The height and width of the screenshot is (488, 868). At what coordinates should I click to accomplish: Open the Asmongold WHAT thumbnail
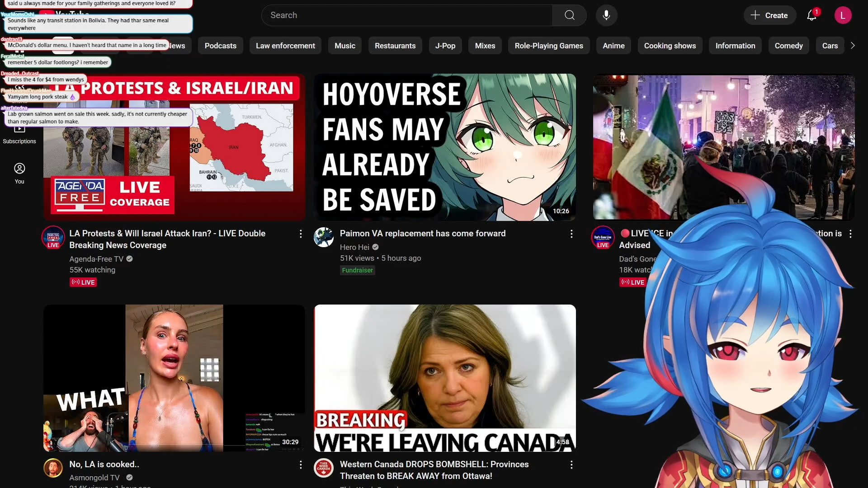pyautogui.click(x=174, y=378)
